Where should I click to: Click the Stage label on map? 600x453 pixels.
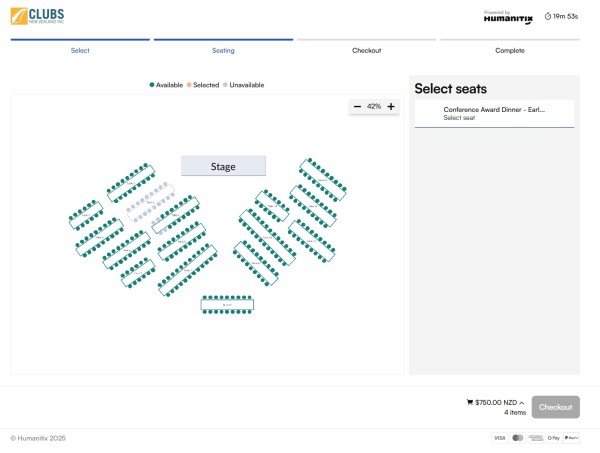[x=223, y=166]
